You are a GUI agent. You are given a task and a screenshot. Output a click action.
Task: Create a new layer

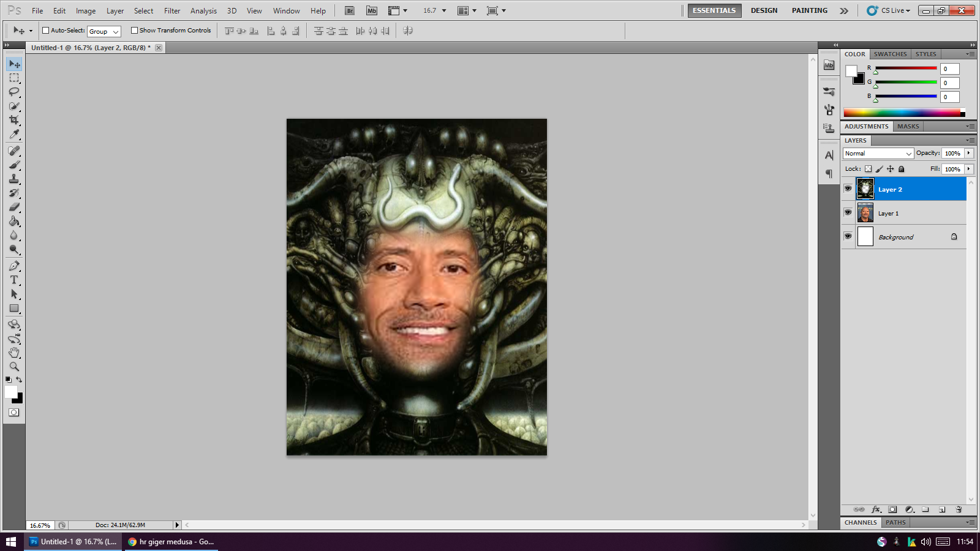(942, 509)
